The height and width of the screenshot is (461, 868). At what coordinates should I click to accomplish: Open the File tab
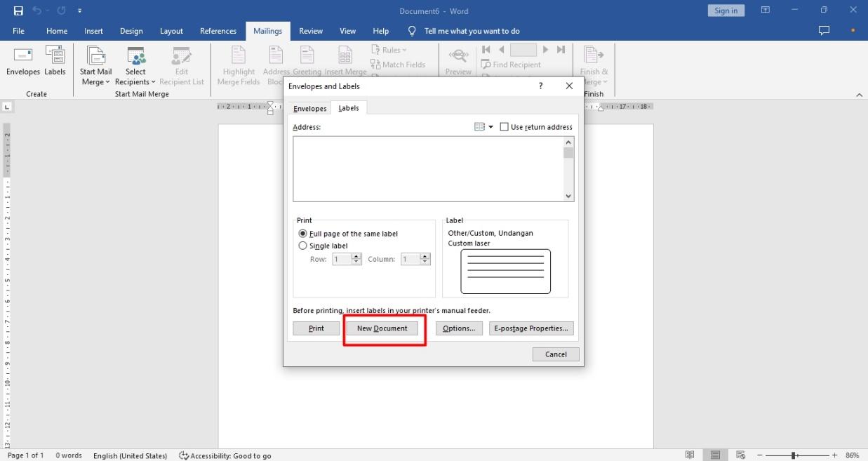pos(19,31)
